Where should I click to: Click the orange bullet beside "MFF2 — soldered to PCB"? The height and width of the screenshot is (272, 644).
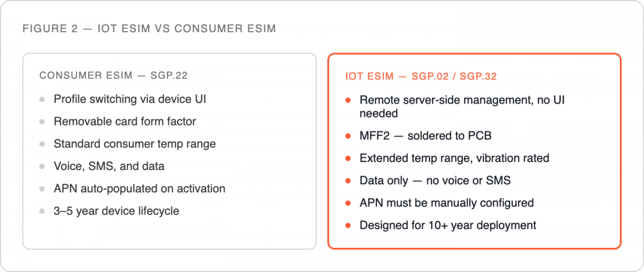pos(348,136)
